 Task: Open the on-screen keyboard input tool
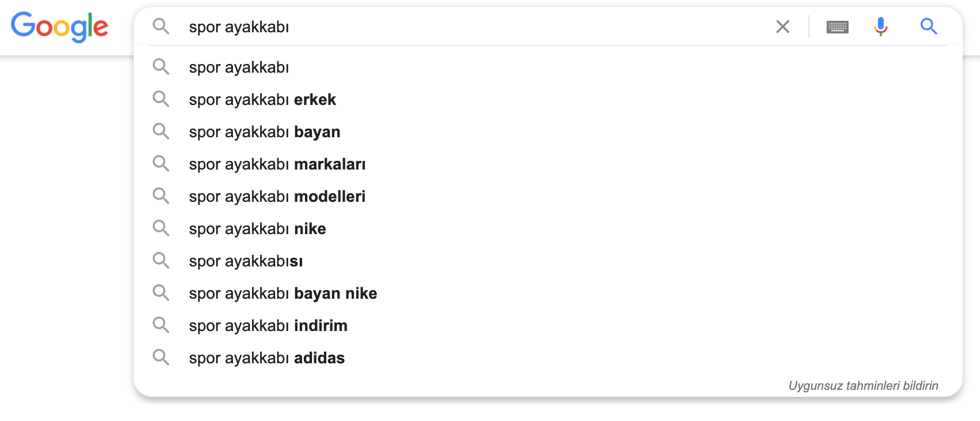(x=837, y=27)
